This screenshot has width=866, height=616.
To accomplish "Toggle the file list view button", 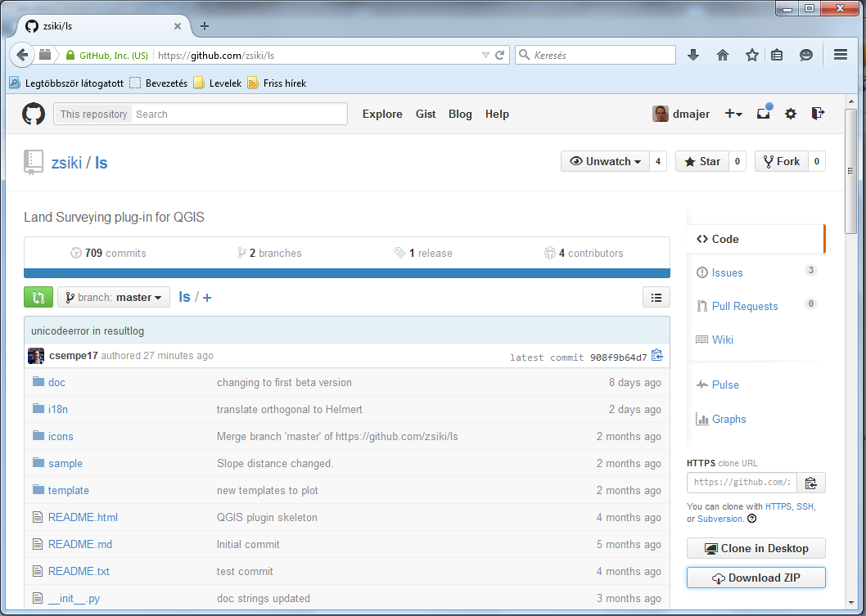I will pyautogui.click(x=656, y=297).
